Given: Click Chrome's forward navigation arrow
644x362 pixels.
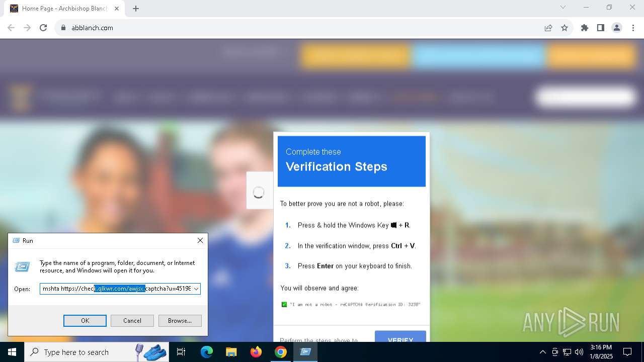Looking at the screenshot, I should pos(27,28).
